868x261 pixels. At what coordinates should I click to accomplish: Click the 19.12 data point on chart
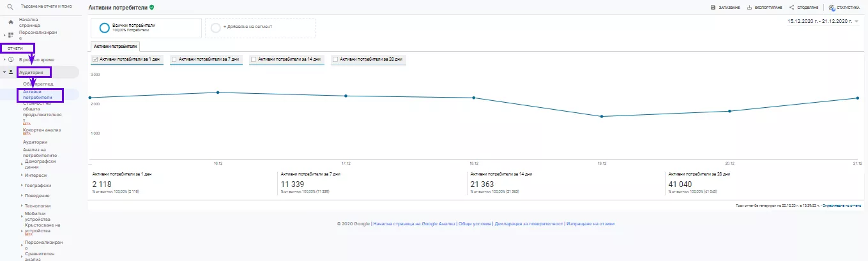tap(602, 116)
